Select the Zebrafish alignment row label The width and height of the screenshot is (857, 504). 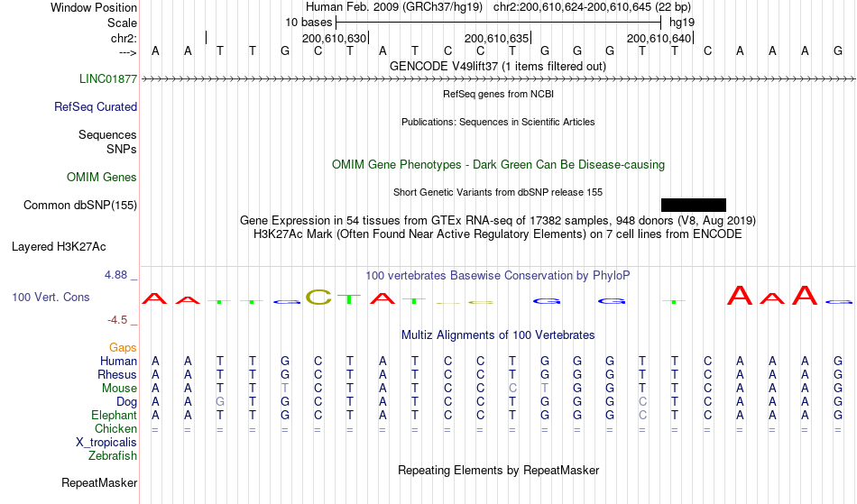113,456
